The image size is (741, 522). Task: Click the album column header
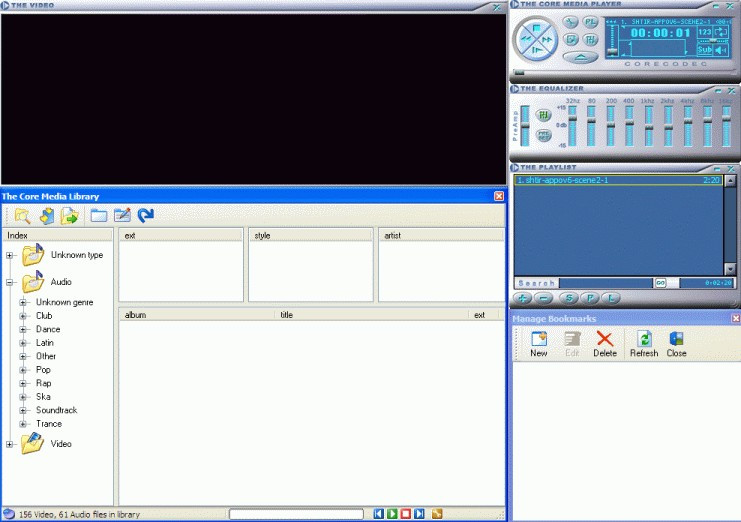point(197,315)
